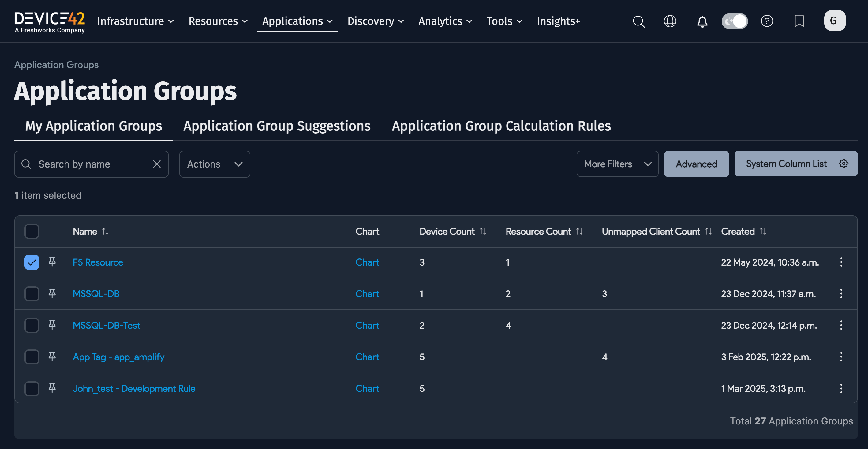
Task: Clear the search field with the X icon
Action: [157, 164]
